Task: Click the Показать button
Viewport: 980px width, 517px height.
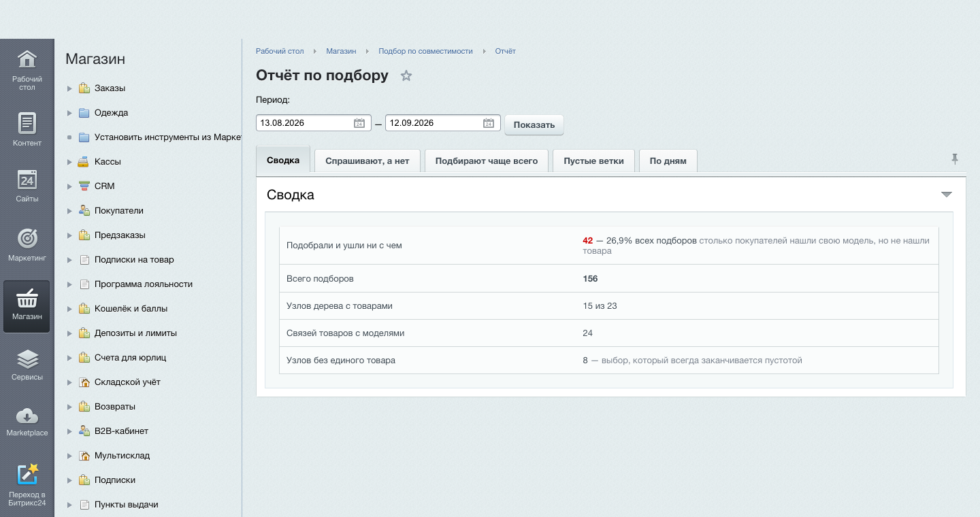Action: point(534,124)
